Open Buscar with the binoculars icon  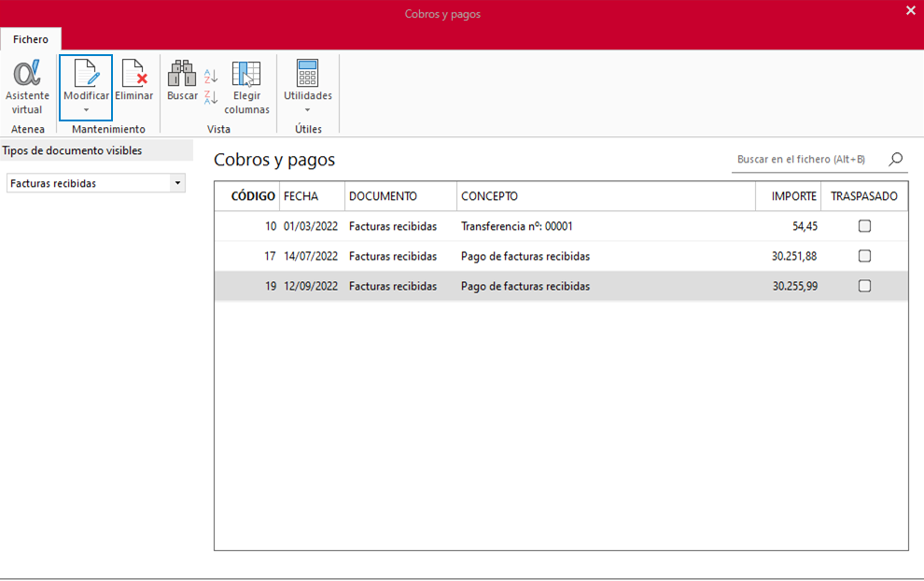[x=182, y=73]
